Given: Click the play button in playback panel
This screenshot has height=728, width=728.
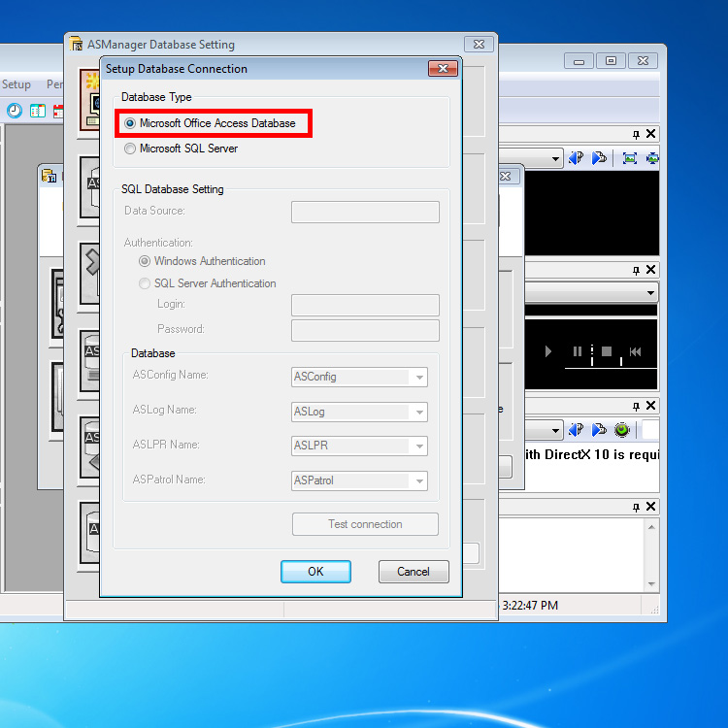Looking at the screenshot, I should tap(548, 351).
